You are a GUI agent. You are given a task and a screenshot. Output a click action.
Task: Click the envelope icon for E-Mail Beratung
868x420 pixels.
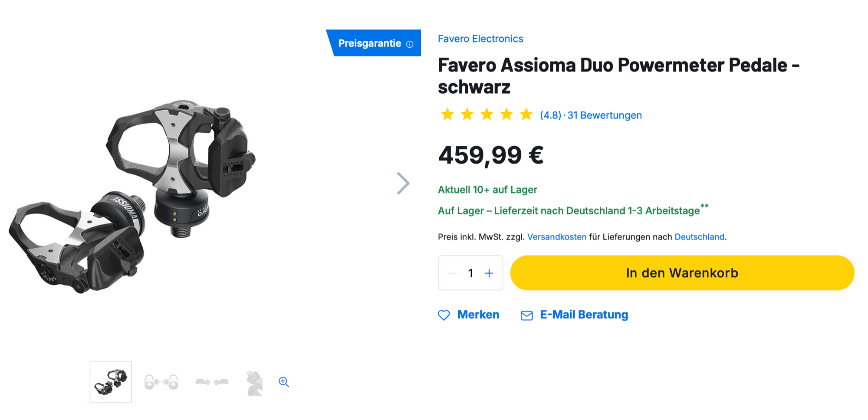pos(526,315)
